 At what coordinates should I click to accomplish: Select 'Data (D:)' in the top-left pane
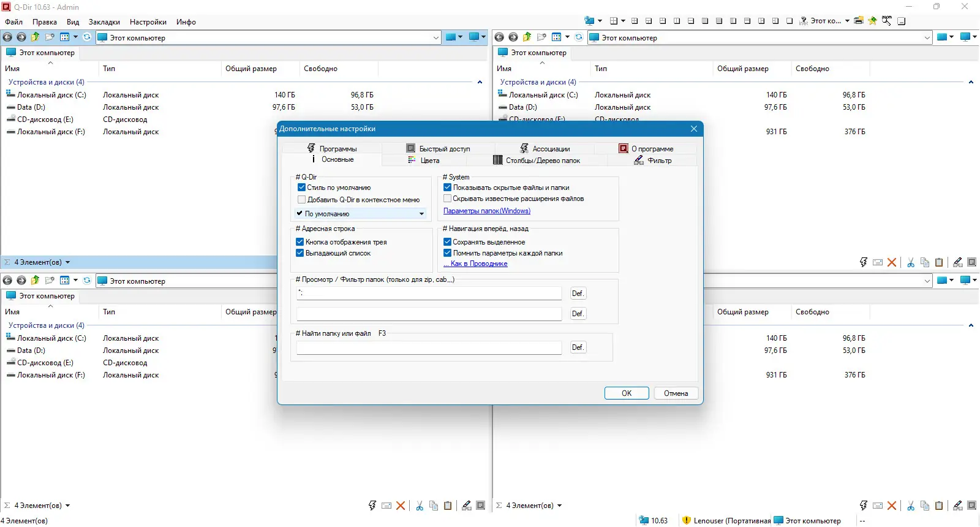[31, 107]
